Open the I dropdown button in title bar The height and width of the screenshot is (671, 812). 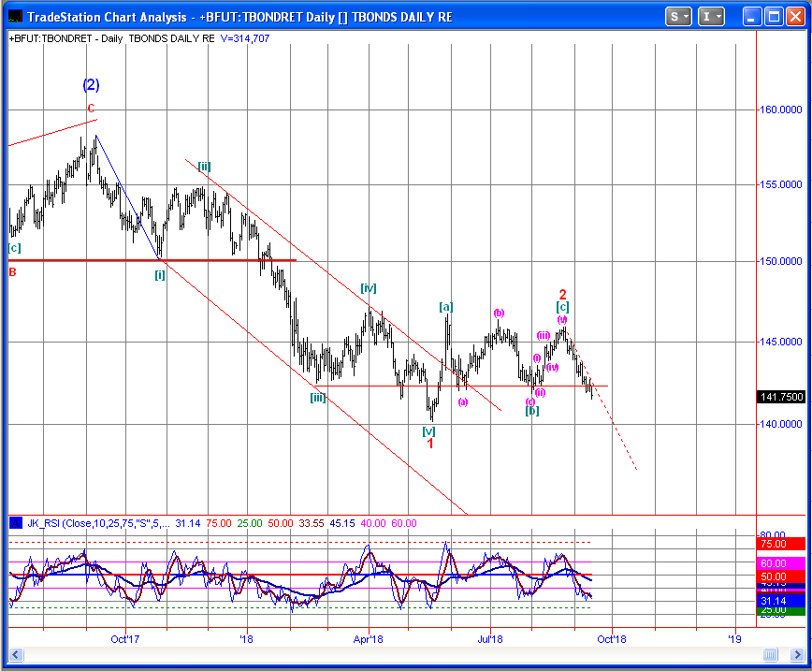tap(711, 17)
